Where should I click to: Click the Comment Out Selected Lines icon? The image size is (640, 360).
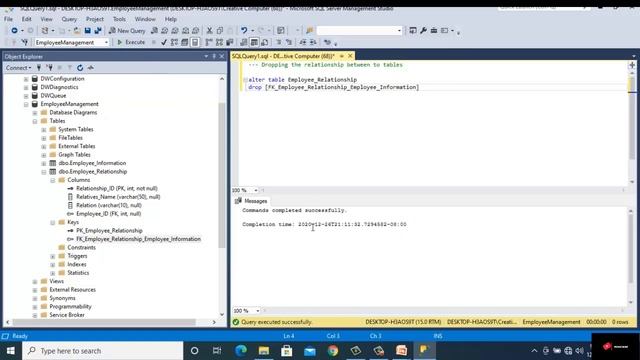(279, 42)
